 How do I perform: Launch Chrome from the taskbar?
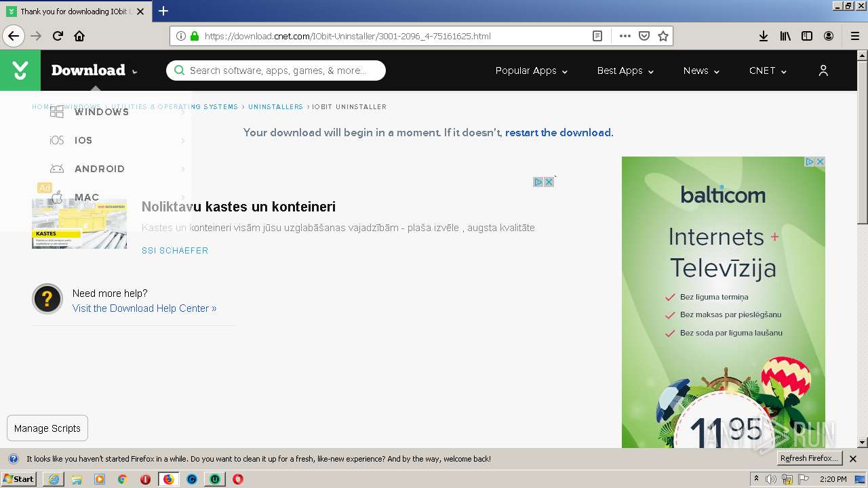[x=123, y=479]
